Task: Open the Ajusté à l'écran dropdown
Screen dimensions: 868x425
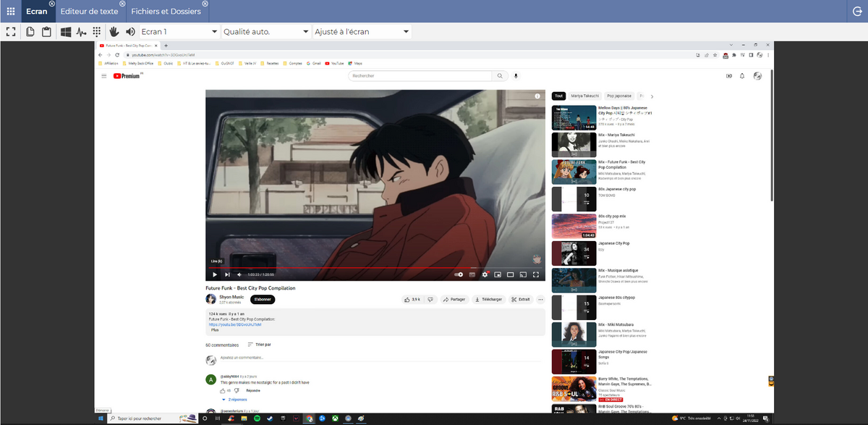Action: pyautogui.click(x=362, y=32)
